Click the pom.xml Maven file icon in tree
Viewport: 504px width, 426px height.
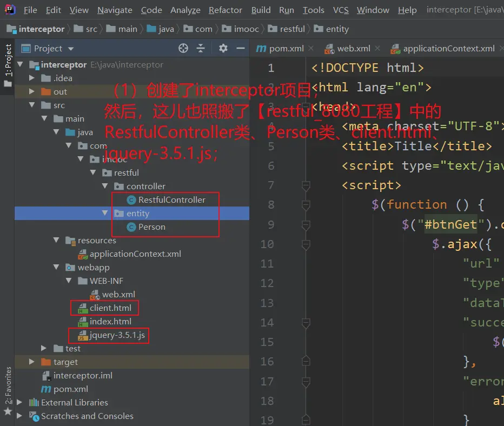pos(46,389)
